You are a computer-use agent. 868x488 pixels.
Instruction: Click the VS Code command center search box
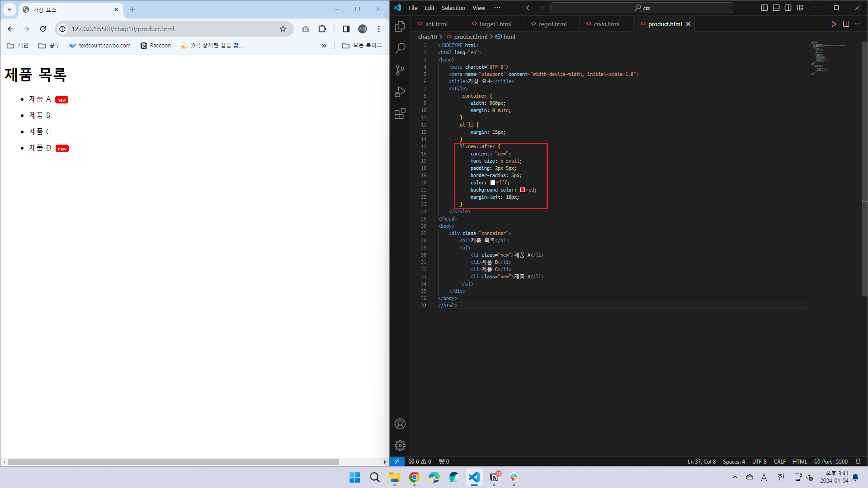point(642,8)
